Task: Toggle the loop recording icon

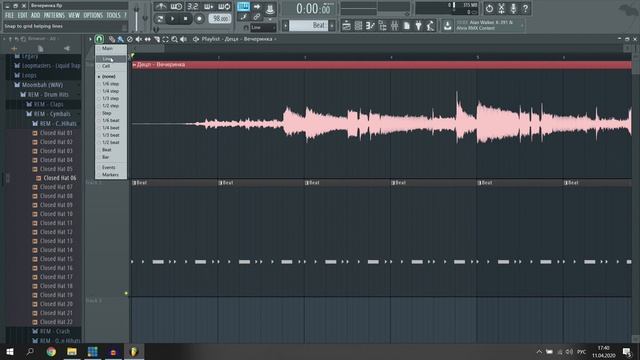Action: click(224, 7)
